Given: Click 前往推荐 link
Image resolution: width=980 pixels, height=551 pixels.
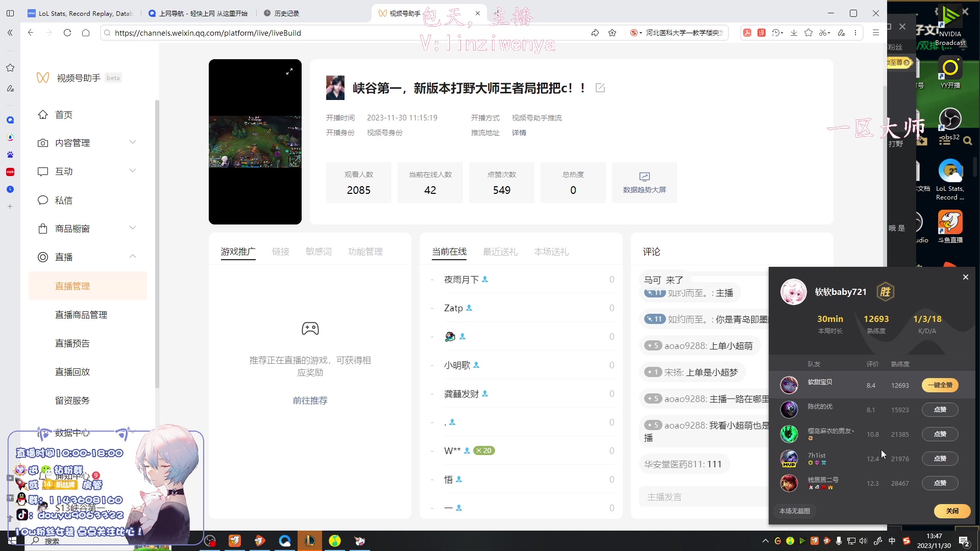Looking at the screenshot, I should click(x=310, y=400).
